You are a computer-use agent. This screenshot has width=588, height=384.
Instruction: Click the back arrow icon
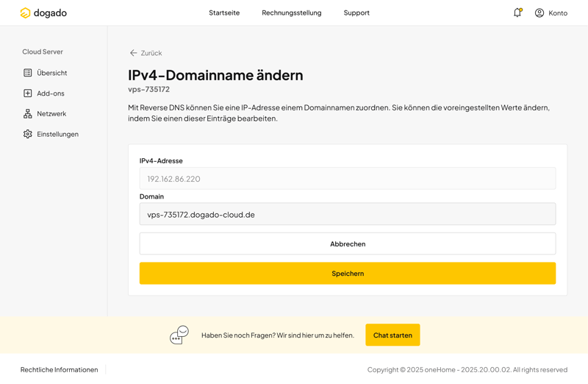133,53
